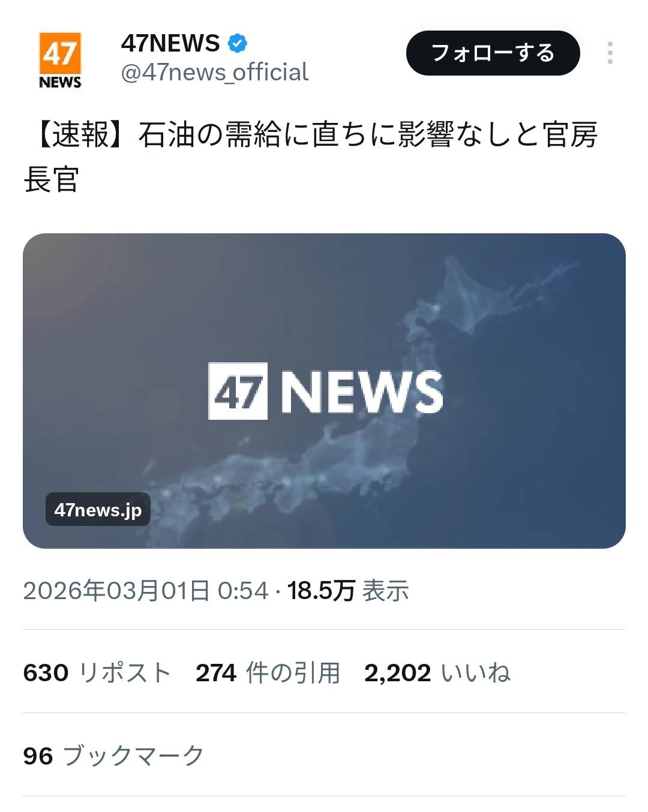Click the 630 repost number
The width and height of the screenshot is (648, 812).
[46, 672]
